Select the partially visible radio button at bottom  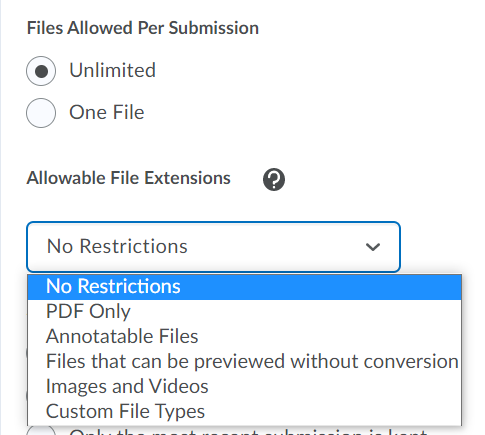coord(41,430)
